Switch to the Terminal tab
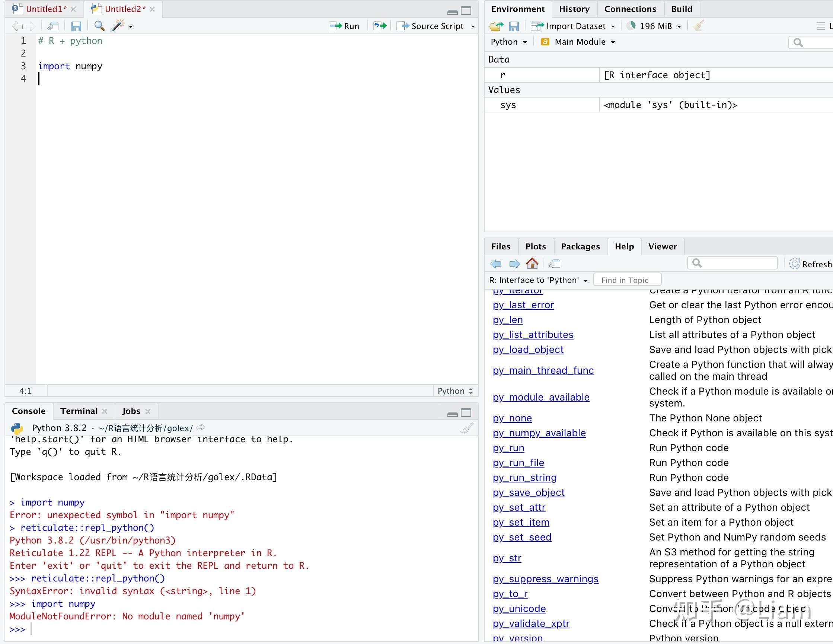 click(79, 411)
